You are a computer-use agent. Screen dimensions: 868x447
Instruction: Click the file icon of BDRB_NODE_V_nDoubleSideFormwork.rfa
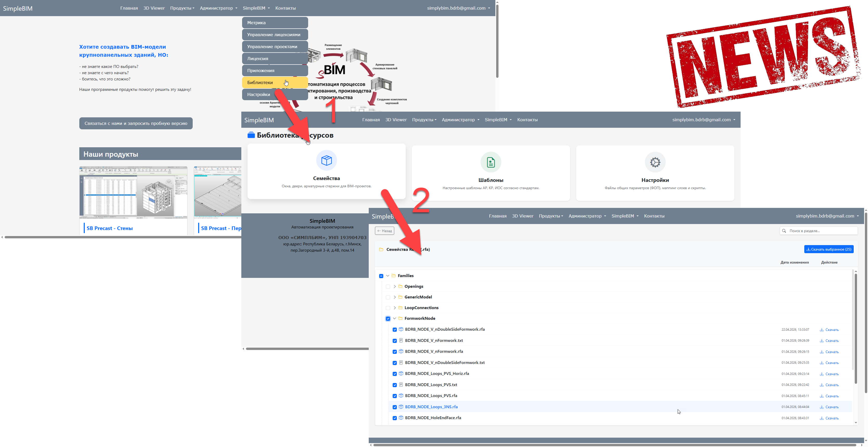[x=401, y=329]
